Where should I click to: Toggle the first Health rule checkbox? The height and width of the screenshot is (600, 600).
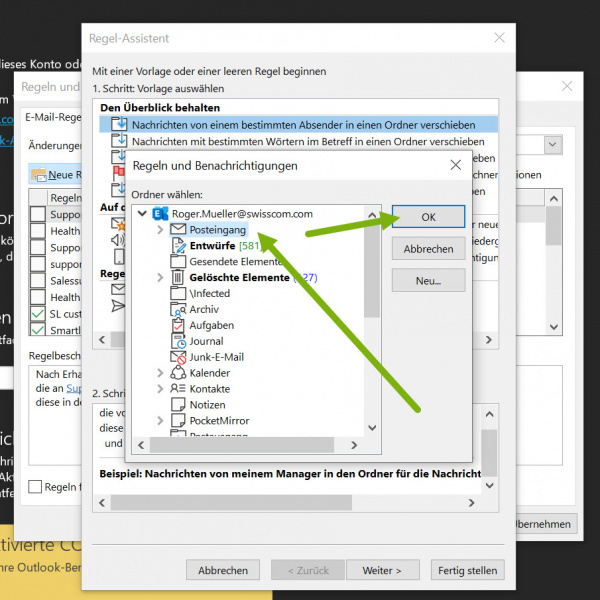click(x=38, y=231)
